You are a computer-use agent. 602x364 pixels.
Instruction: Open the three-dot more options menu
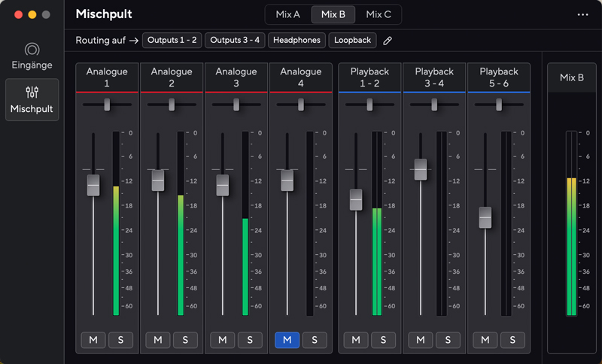tap(582, 14)
